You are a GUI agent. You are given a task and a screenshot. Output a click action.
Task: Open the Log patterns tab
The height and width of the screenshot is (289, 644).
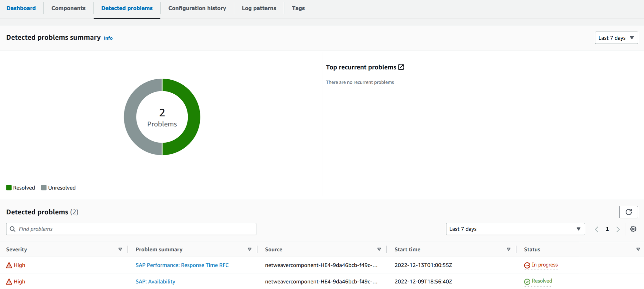[x=259, y=8]
